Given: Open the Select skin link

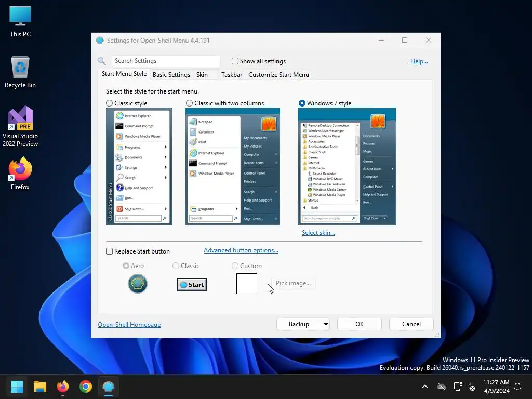Looking at the screenshot, I should [x=318, y=233].
